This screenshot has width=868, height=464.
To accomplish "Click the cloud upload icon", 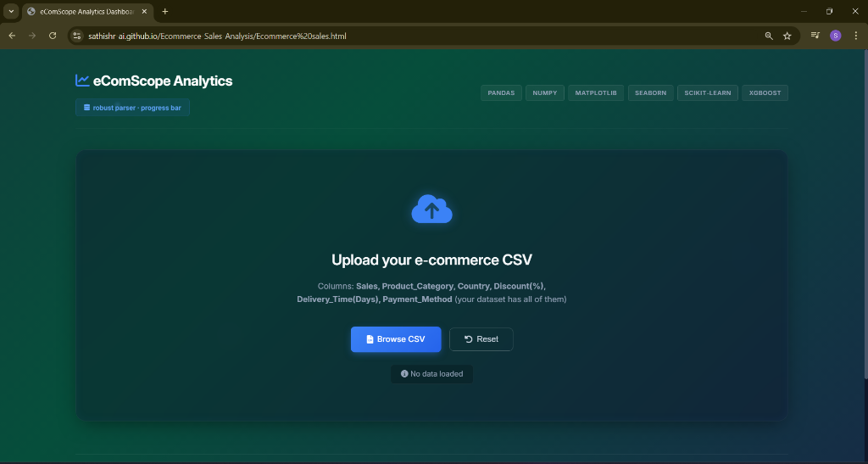I will click(x=431, y=210).
